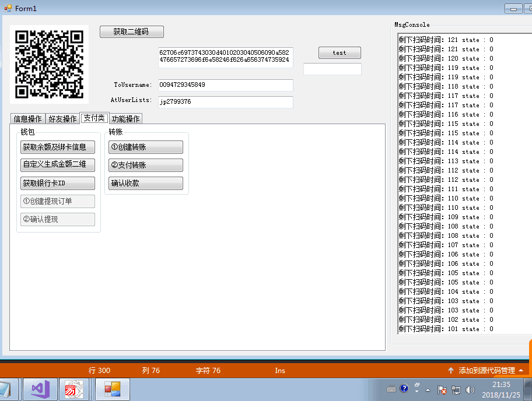Click the keyboard icon in system tray

click(391, 389)
